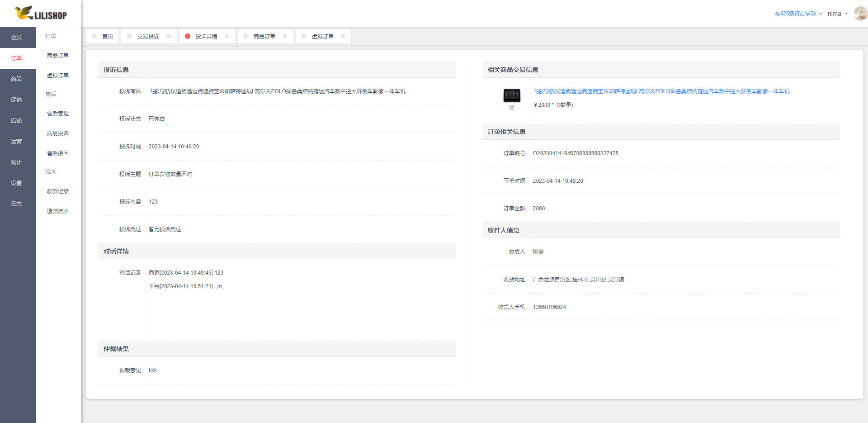Close the 交易投诉 tab
The image size is (868, 423).
tap(169, 36)
